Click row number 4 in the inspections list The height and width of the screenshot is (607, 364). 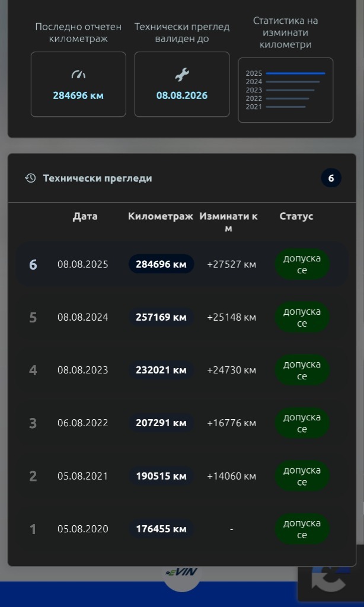tap(33, 370)
